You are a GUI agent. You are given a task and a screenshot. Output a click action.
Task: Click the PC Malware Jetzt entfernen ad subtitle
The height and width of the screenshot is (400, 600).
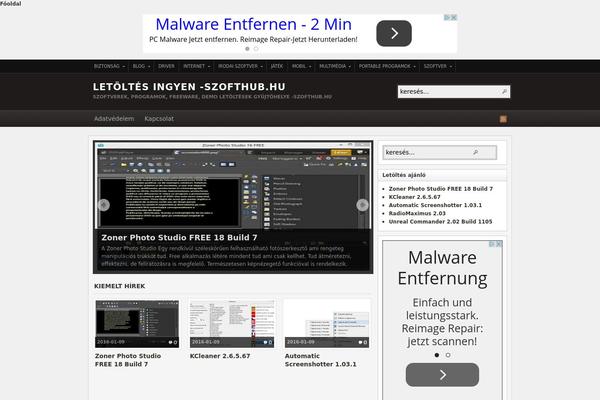coord(253,39)
